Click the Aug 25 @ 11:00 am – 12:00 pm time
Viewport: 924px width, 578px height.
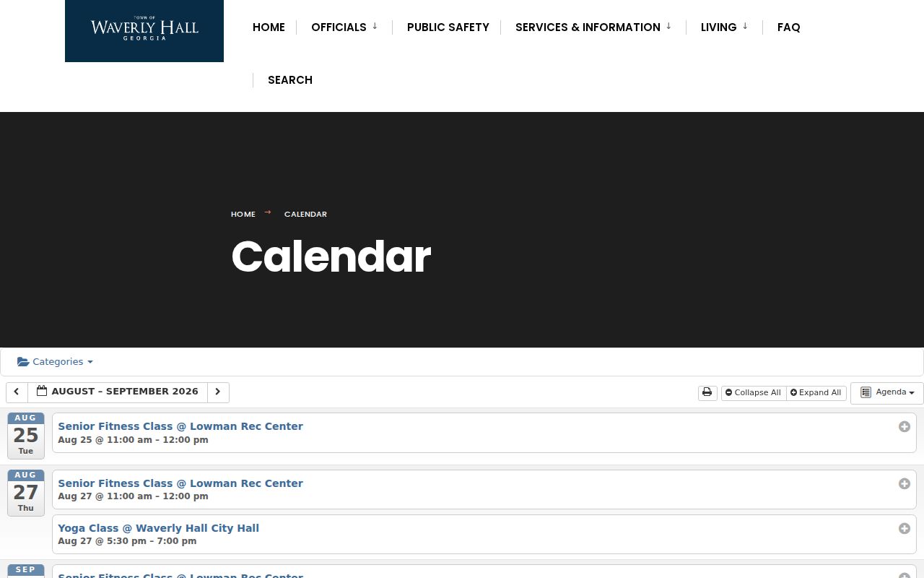133,440
